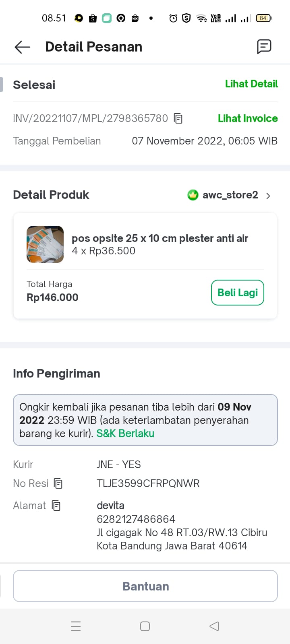Open S&K Berlaku terms link
The height and width of the screenshot is (644, 290).
click(125, 433)
